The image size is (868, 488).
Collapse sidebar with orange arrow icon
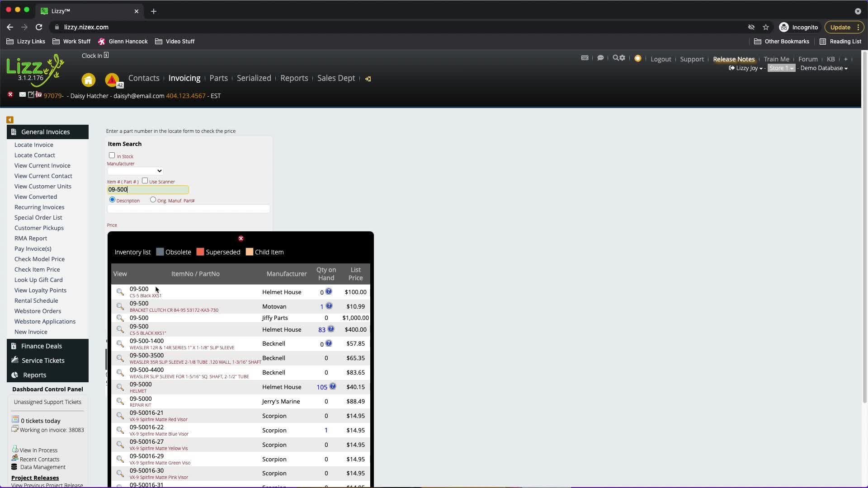10,120
